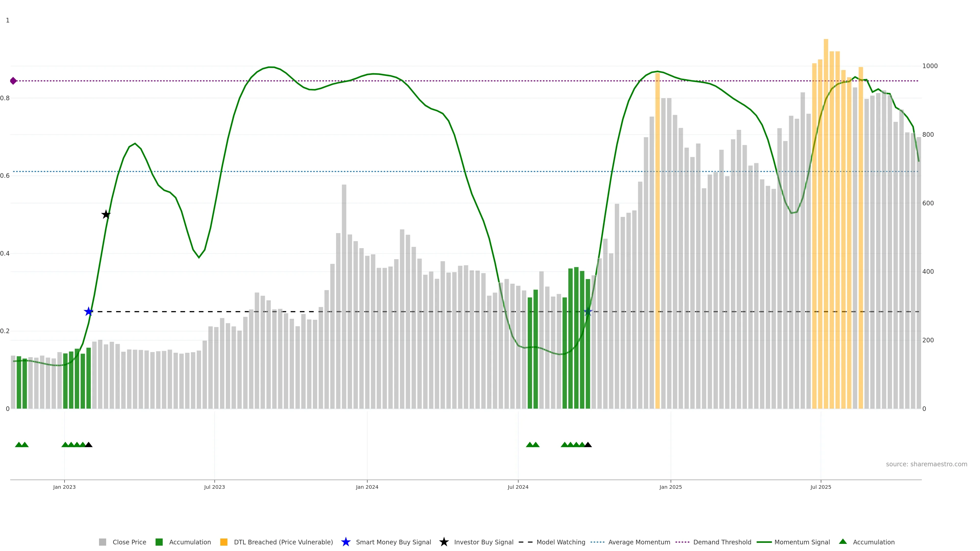
Task: Click the purple diamond Demand Threshold marker
Action: click(13, 81)
